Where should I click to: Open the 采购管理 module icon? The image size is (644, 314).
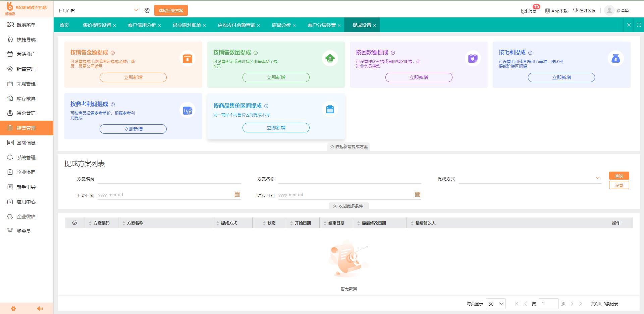10,84
